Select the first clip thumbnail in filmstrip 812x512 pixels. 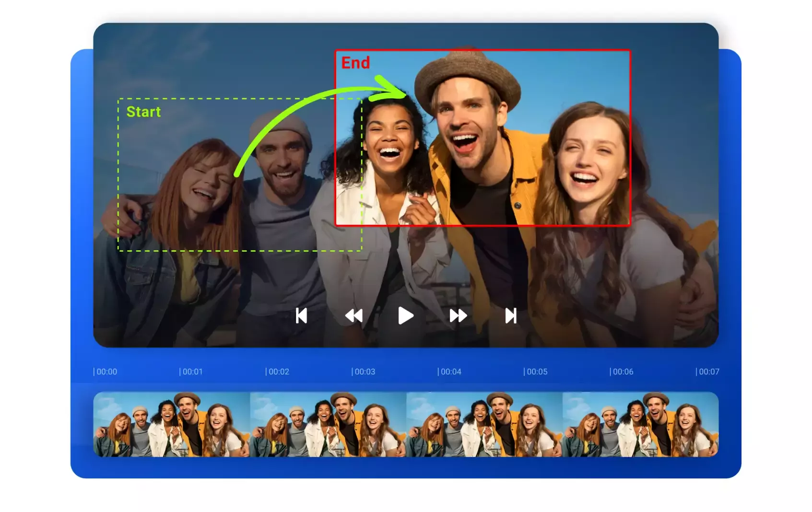[172, 424]
